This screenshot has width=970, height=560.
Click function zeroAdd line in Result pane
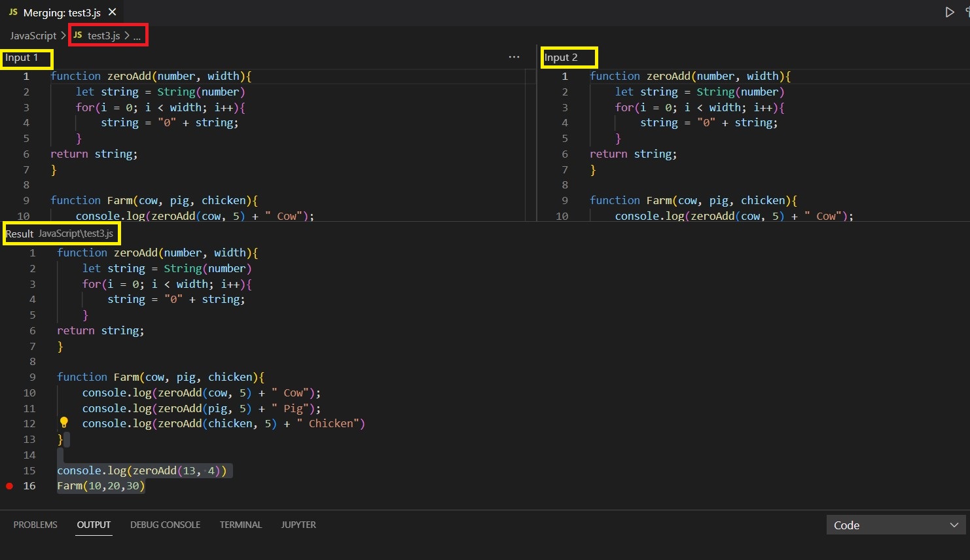coord(158,253)
